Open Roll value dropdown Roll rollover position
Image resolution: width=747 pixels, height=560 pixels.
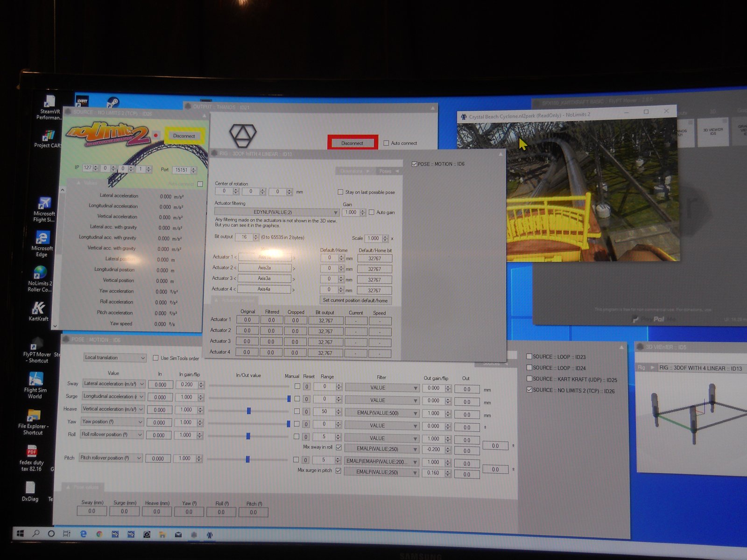(111, 434)
